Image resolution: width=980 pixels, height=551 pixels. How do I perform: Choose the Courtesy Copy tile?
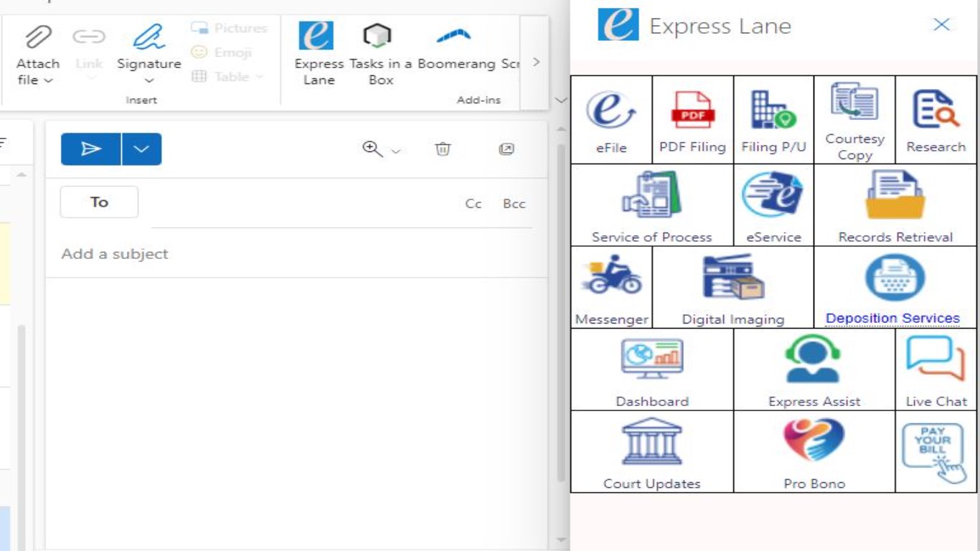[x=854, y=120]
